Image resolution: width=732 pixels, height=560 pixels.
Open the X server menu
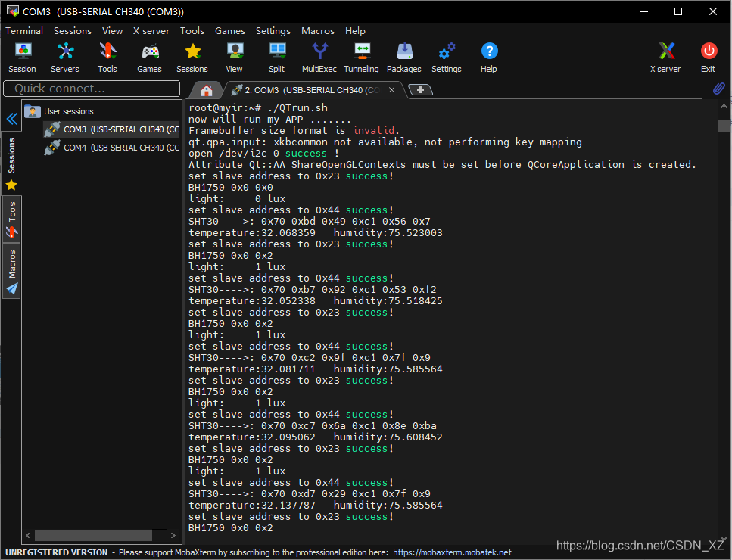[151, 31]
